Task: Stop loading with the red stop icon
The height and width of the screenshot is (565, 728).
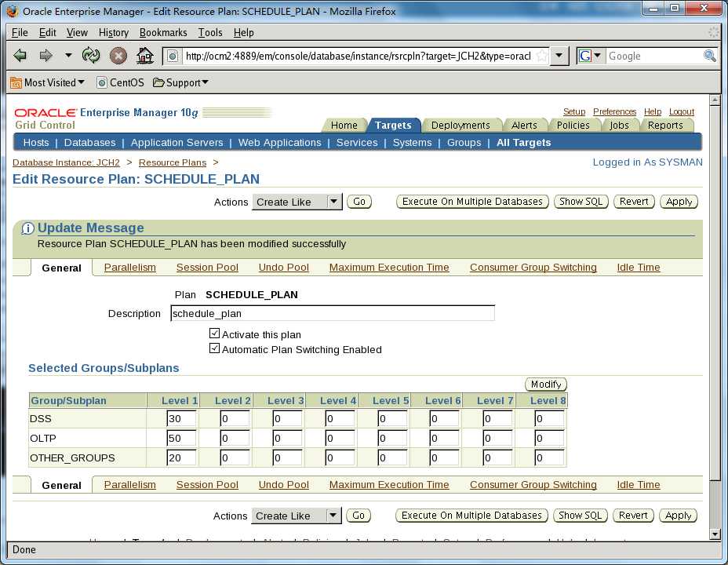Action: pos(118,56)
